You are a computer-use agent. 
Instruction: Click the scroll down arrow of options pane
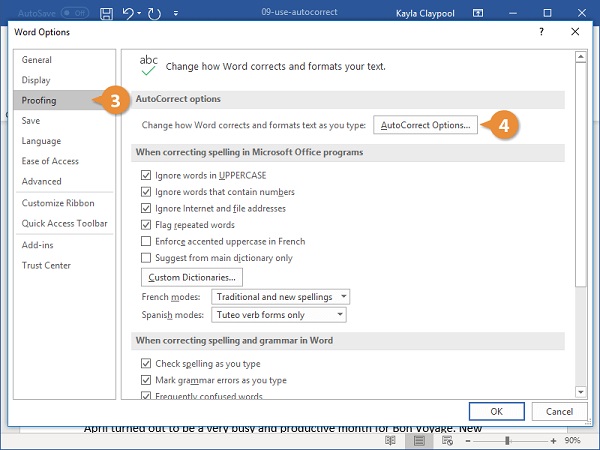pyautogui.click(x=581, y=392)
